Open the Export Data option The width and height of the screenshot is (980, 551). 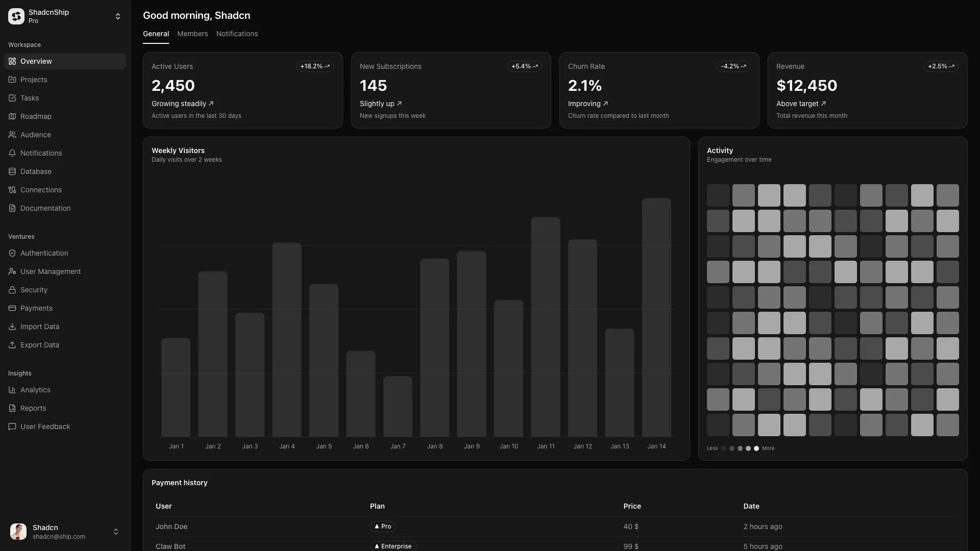[x=12, y=345]
